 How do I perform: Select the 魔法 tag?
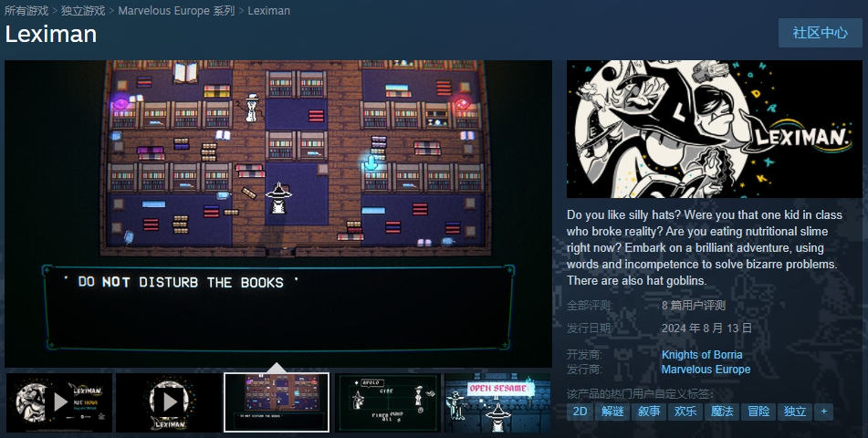pos(722,412)
